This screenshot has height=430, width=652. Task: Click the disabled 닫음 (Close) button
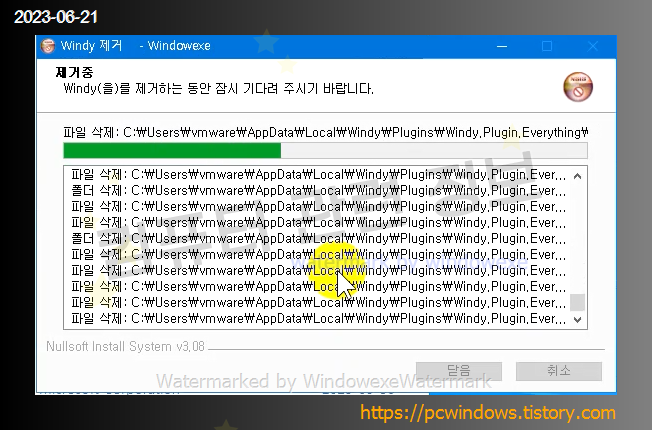(x=459, y=371)
